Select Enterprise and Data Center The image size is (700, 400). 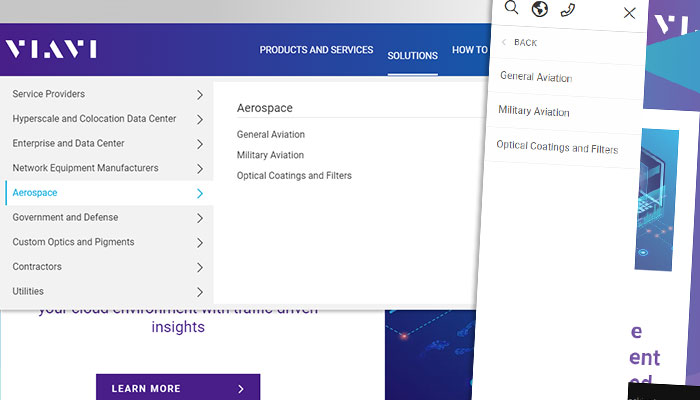coord(68,144)
